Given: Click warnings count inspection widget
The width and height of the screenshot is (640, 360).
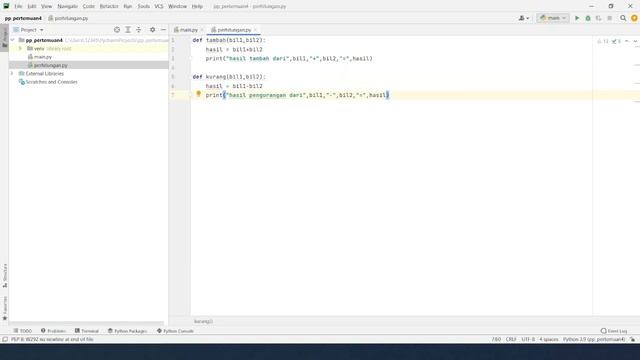Looking at the screenshot, I should [x=603, y=41].
